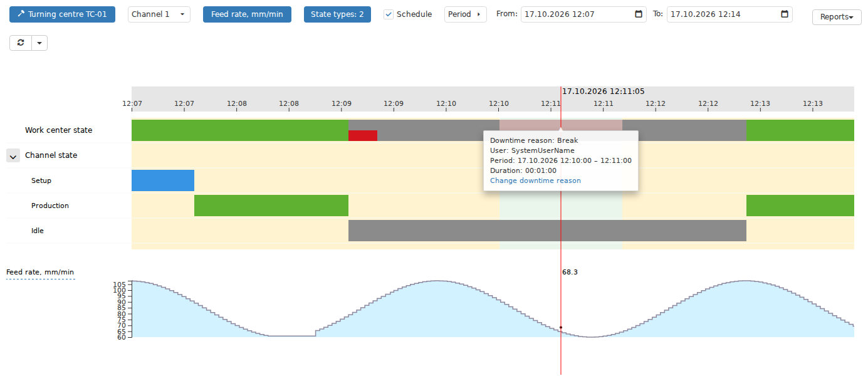Viewport: 868px width, 381px height.
Task: Click the From date input field
Action: click(x=583, y=14)
